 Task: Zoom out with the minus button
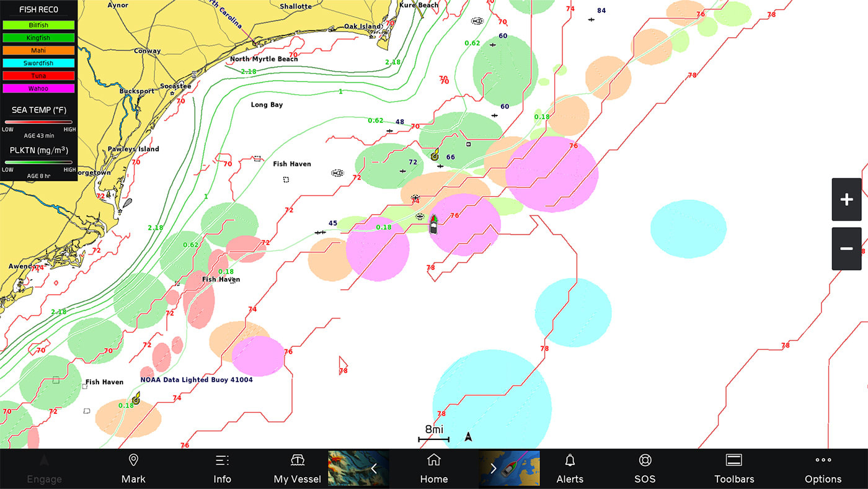coord(846,249)
